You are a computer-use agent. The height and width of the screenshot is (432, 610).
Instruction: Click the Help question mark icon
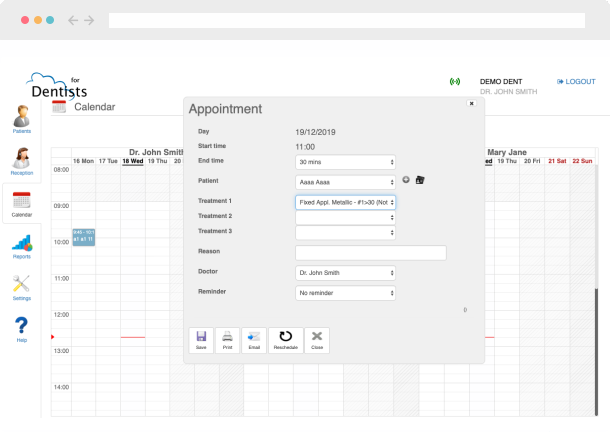(21, 327)
